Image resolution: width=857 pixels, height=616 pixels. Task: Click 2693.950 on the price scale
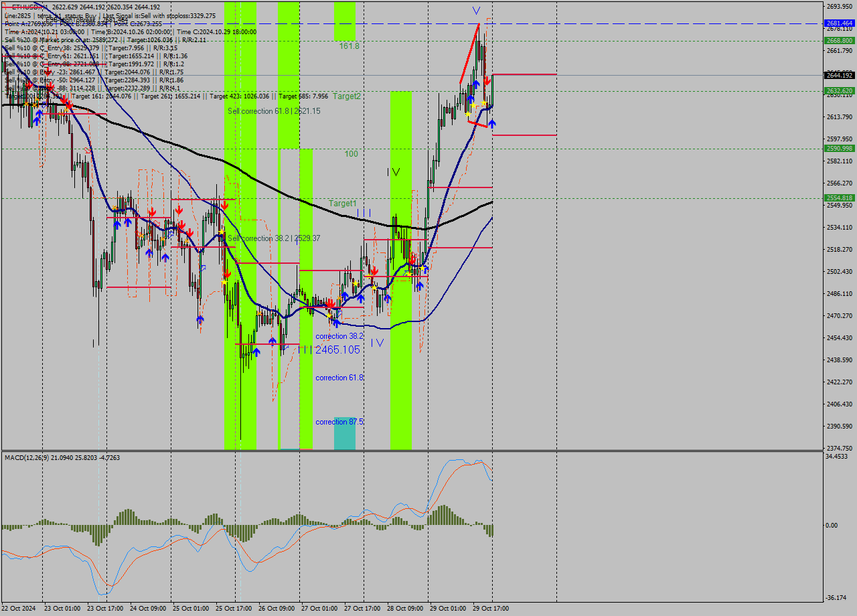tap(839, 6)
